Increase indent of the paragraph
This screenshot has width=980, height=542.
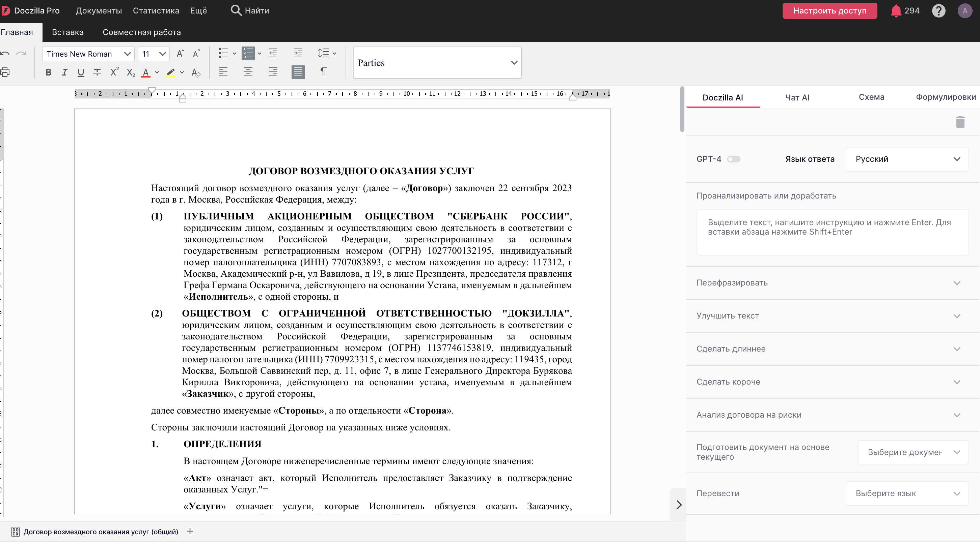click(x=298, y=53)
